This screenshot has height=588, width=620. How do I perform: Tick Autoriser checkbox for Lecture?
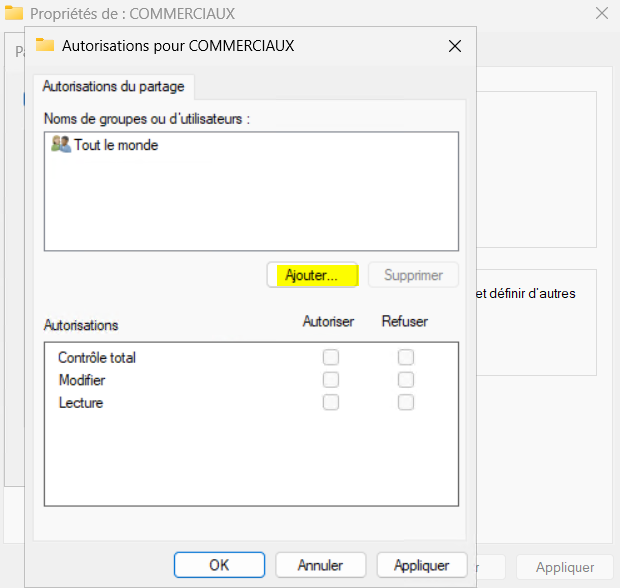tap(331, 402)
